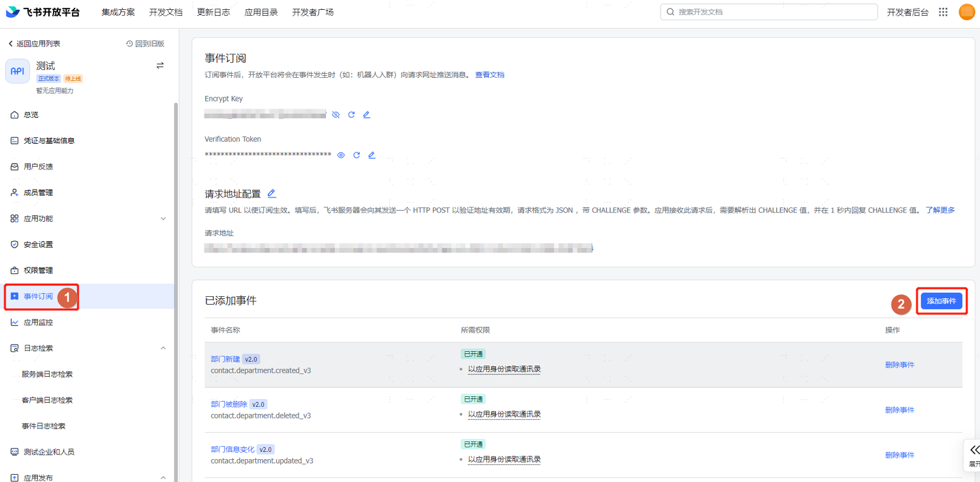980x482 pixels.
Task: Collapse the 应用发布 sidebar section
Action: [x=163, y=478]
